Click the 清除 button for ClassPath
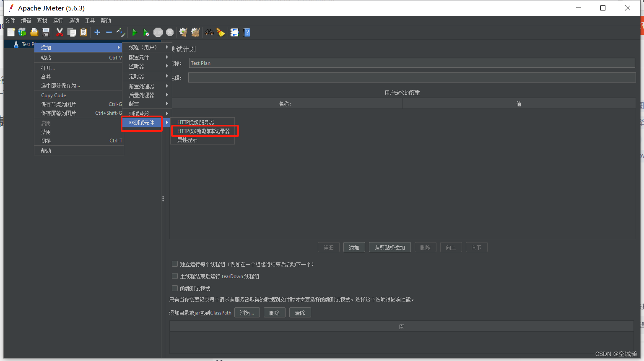The width and height of the screenshot is (644, 361). [x=300, y=313]
